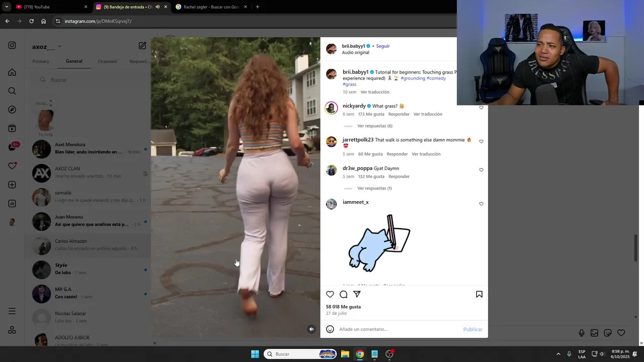Screen dimensions: 644x362
Task: Open the Windows Start button
Action: click(x=255, y=354)
